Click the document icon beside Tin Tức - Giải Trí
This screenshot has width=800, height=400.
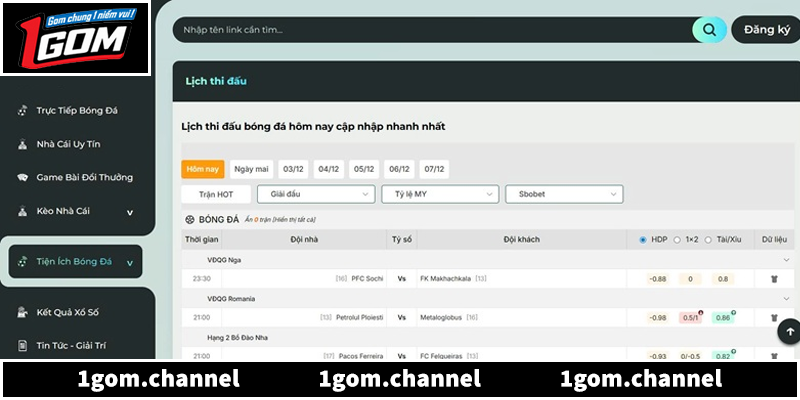(22, 346)
